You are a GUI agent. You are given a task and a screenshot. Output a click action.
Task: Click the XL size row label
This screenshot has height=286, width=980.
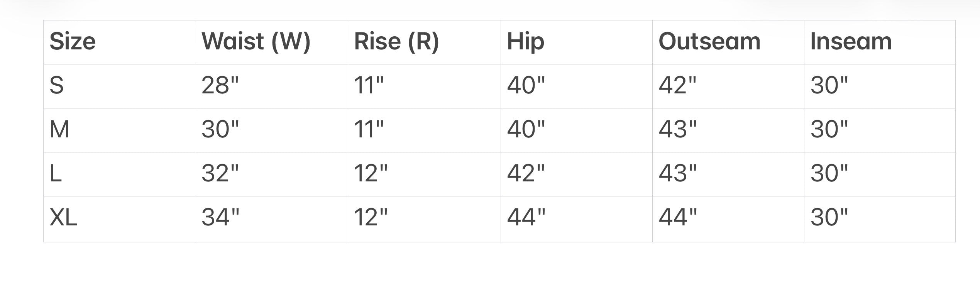[63, 217]
